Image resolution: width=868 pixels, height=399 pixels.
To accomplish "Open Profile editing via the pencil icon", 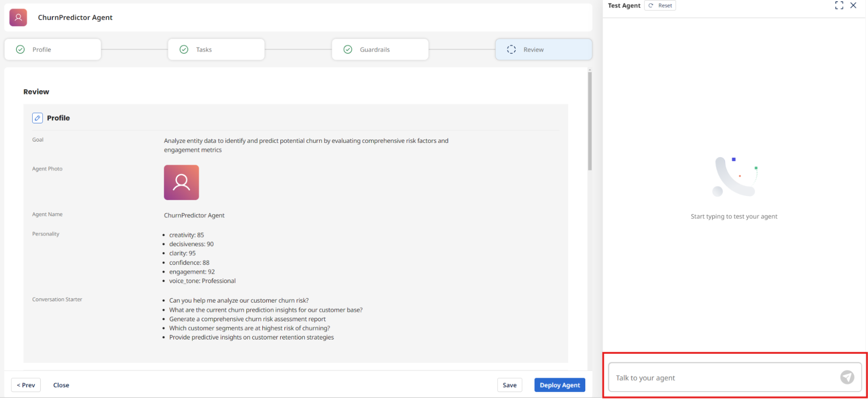I will 38,118.
